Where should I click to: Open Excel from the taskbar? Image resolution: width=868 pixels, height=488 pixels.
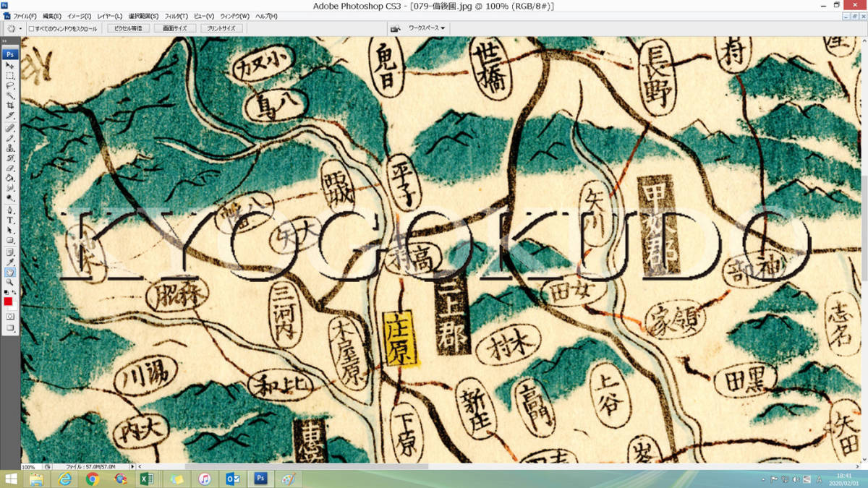coord(148,479)
